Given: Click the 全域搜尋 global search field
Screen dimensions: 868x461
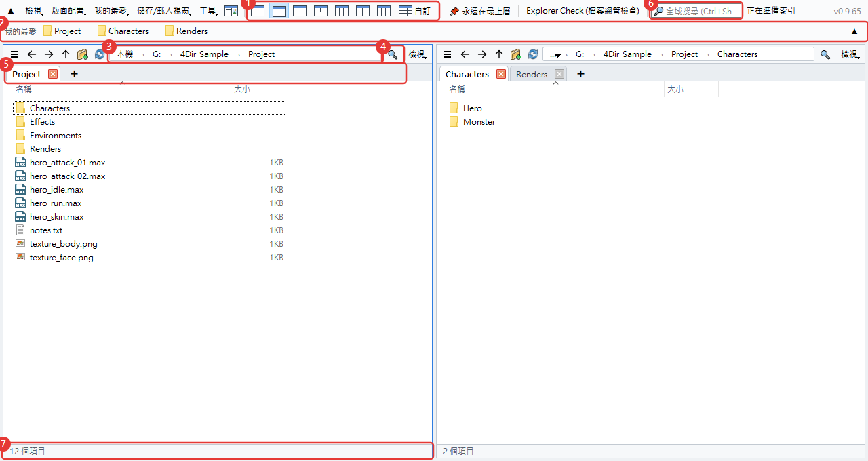Looking at the screenshot, I should point(696,11).
